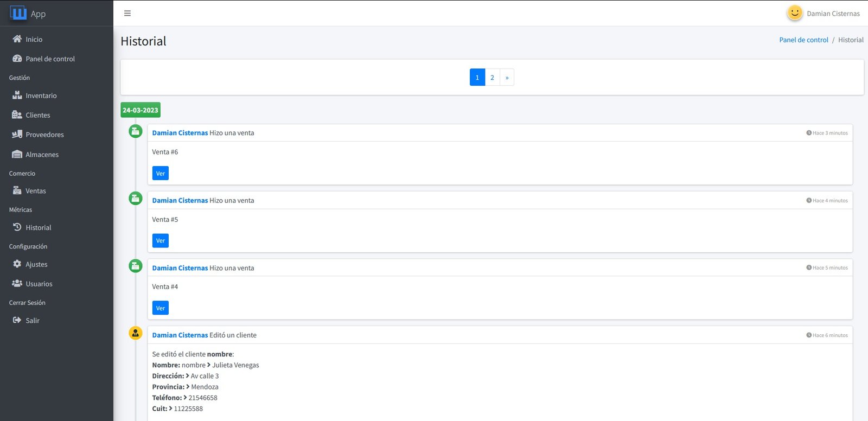
Task: Click the Proveedores dolly icon
Action: (x=17, y=135)
